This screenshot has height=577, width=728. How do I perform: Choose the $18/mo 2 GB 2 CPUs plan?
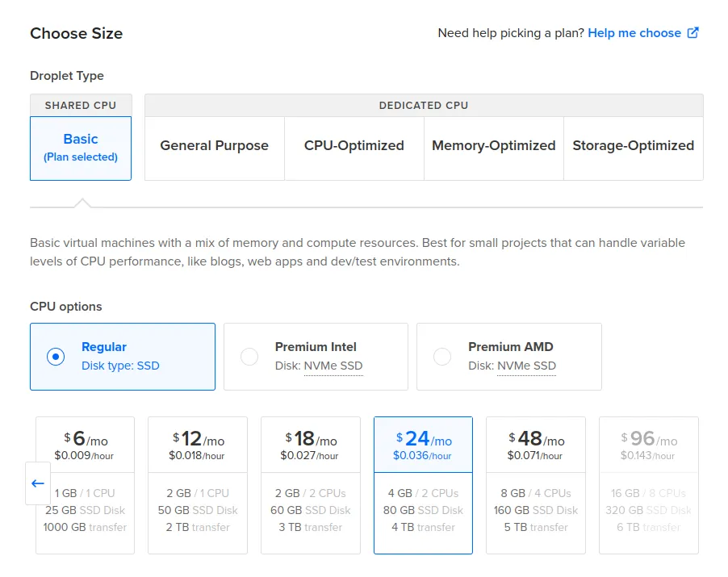[x=311, y=485]
